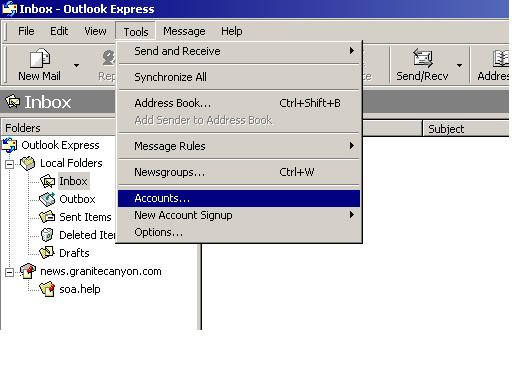Expand the Send and Receive submenu arrow

click(x=352, y=51)
